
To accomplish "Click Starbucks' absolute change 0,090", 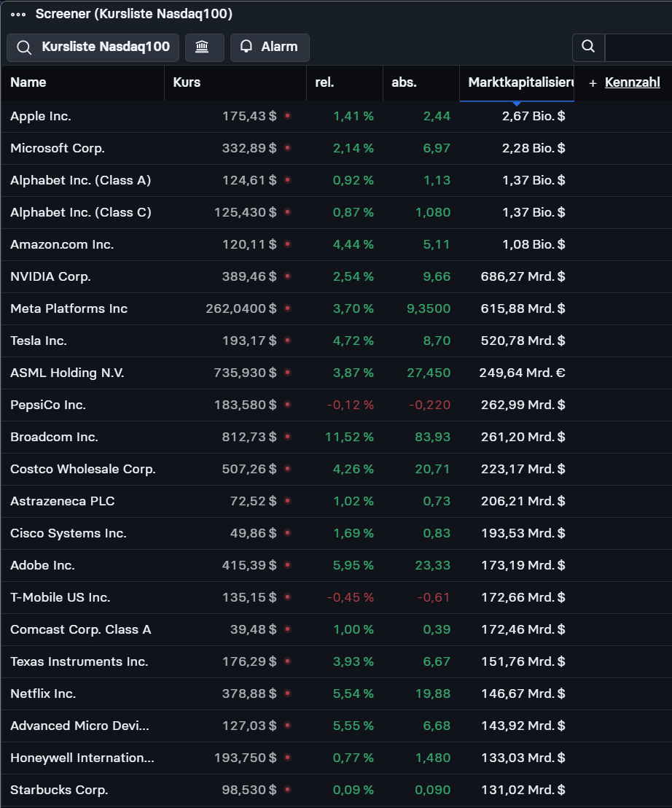I will (x=432, y=790).
